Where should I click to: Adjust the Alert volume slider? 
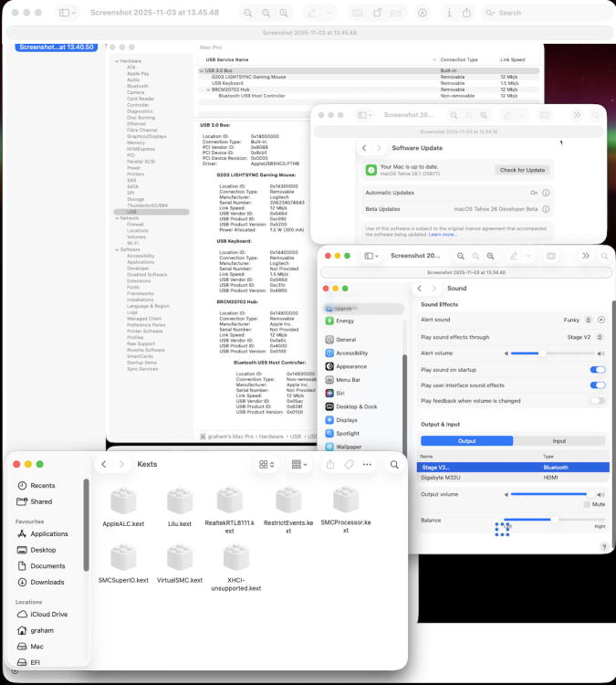[552, 353]
